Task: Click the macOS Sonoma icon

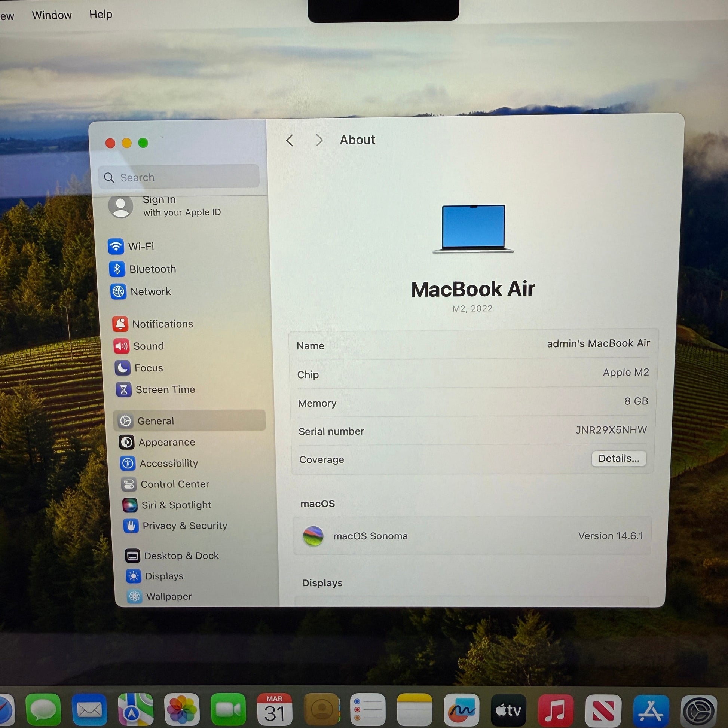Action: [x=313, y=536]
